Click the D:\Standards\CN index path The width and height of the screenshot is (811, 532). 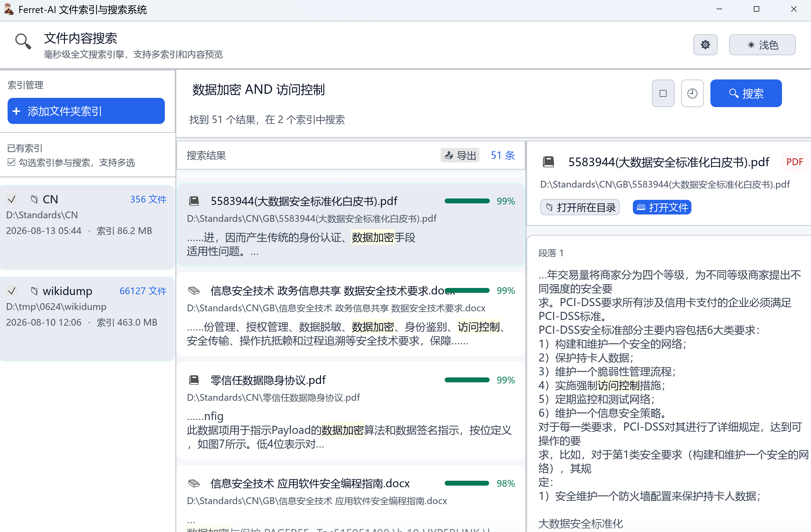point(42,215)
